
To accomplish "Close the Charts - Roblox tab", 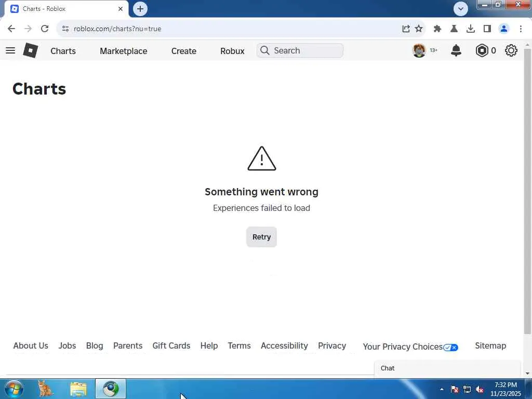I will [121, 9].
